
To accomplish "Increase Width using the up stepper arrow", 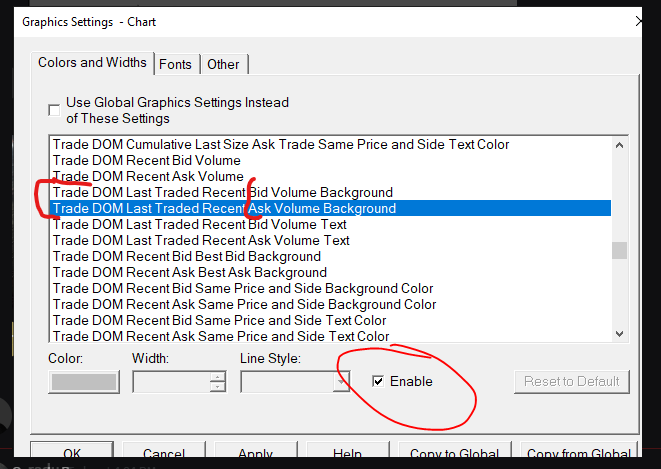I will pyautogui.click(x=218, y=376).
